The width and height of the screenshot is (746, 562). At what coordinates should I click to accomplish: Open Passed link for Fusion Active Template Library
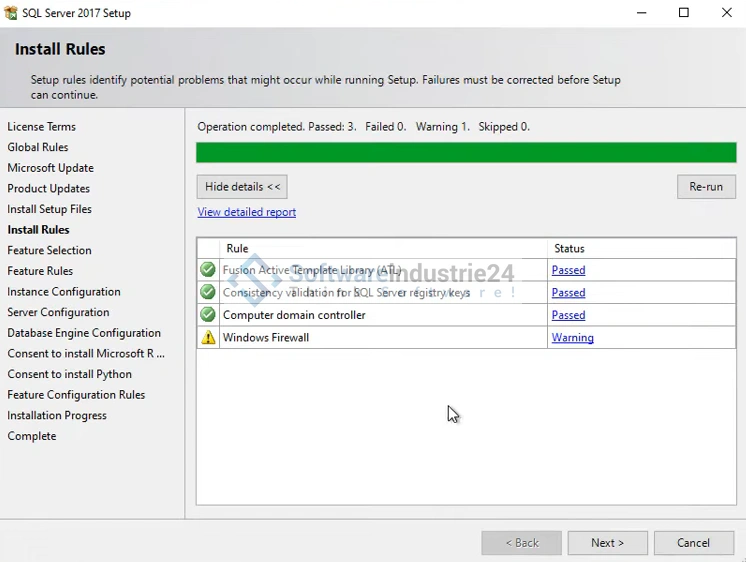pyautogui.click(x=568, y=270)
